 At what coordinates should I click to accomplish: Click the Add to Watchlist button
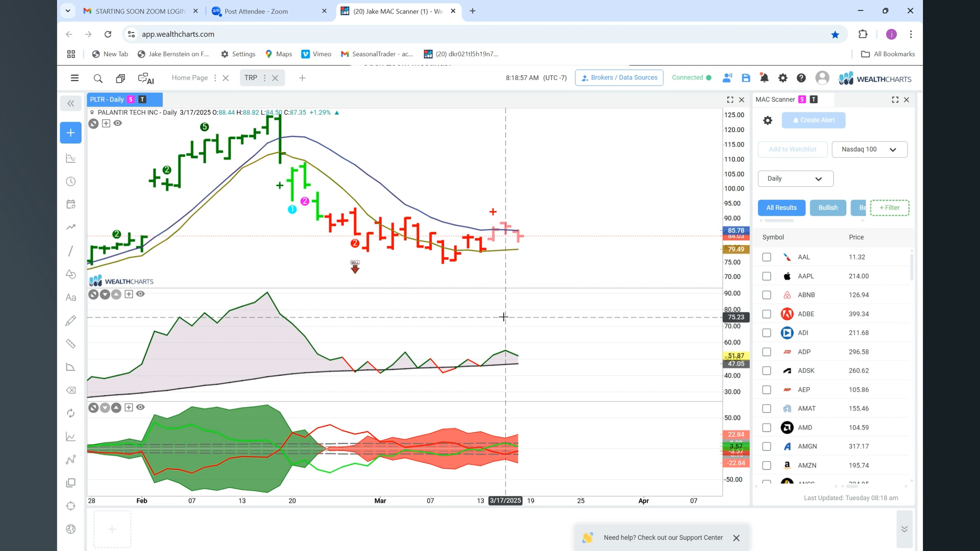pyautogui.click(x=793, y=149)
